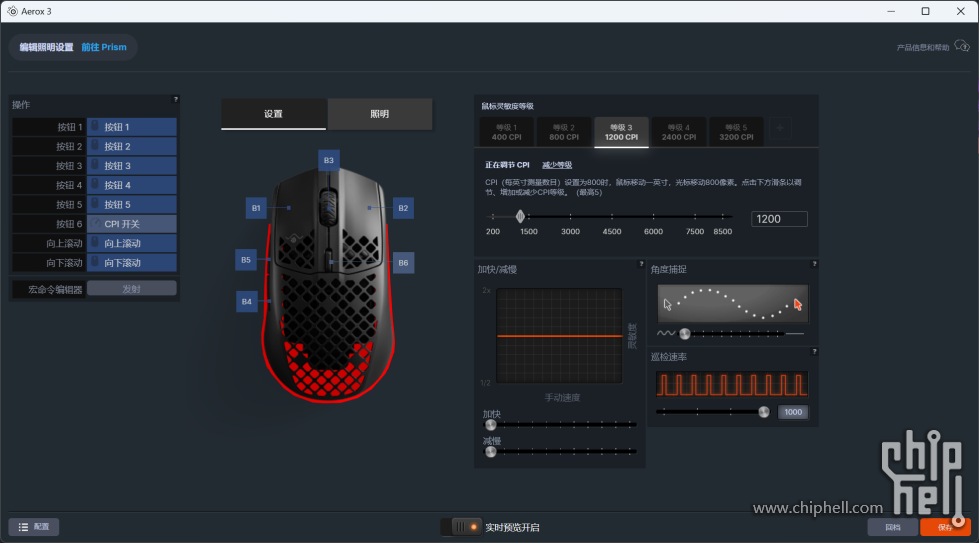Select level 2 800 CPI tab

[x=564, y=132]
